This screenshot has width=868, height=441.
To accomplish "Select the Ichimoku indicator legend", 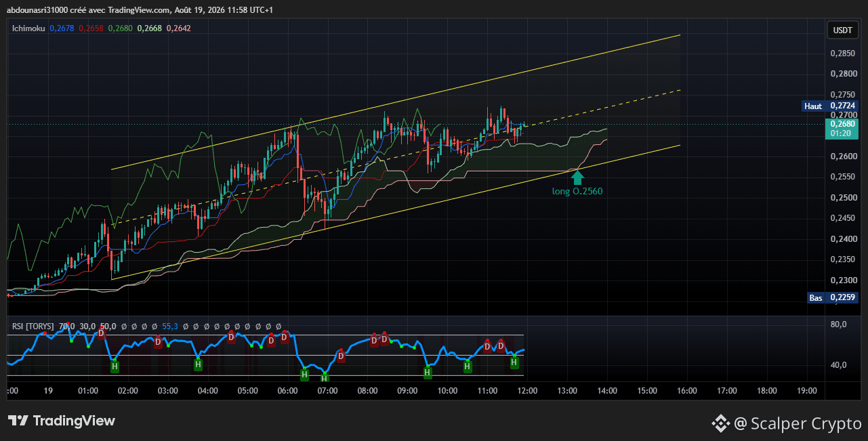I will (28, 28).
